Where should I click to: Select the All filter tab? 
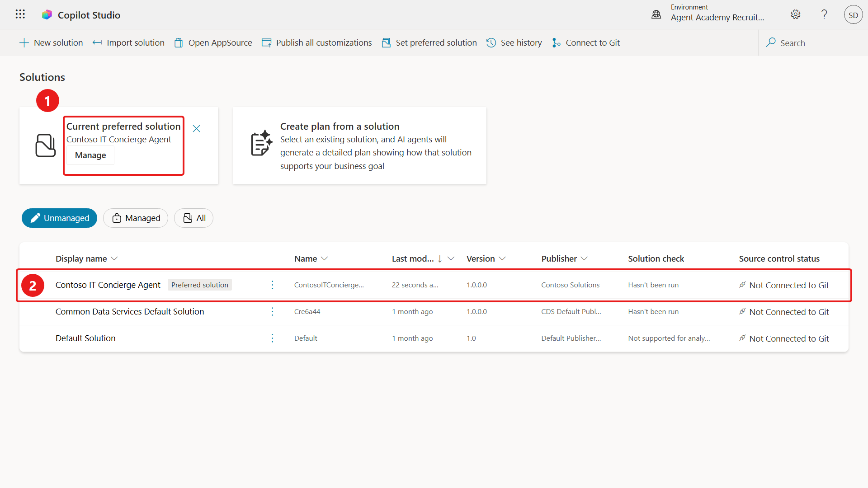pos(193,218)
